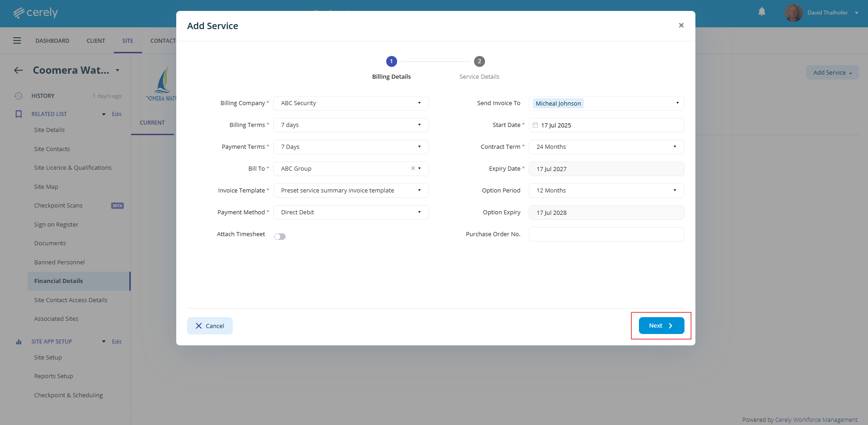This screenshot has height=425, width=868.
Task: Click the Cerely logo
Action: (x=36, y=13)
